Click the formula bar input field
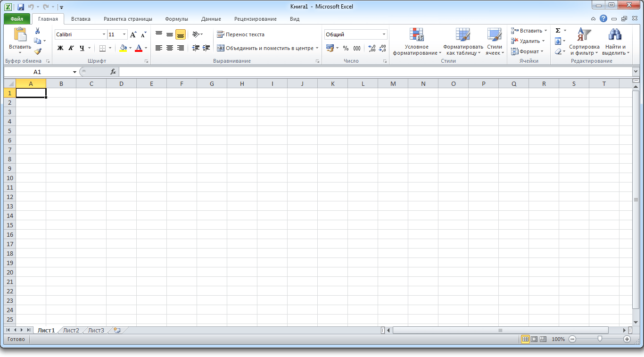Screen dimensions: 644x357 pos(375,72)
